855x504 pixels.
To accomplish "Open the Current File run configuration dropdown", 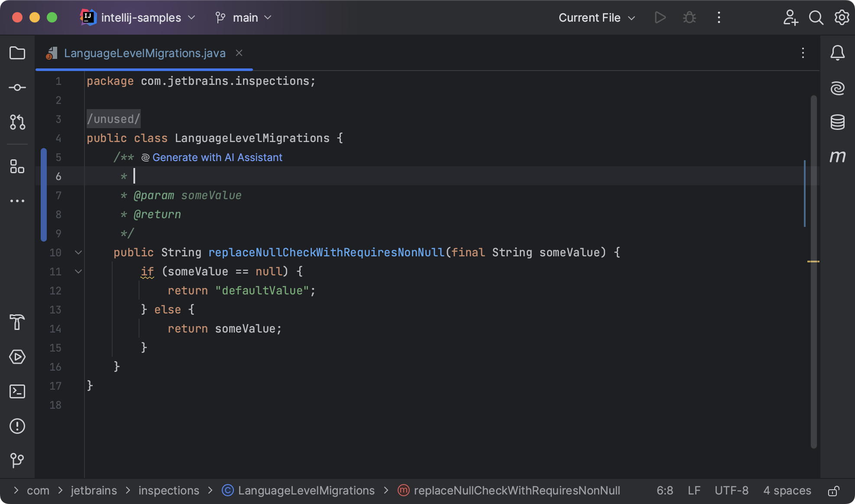I will 596,18.
